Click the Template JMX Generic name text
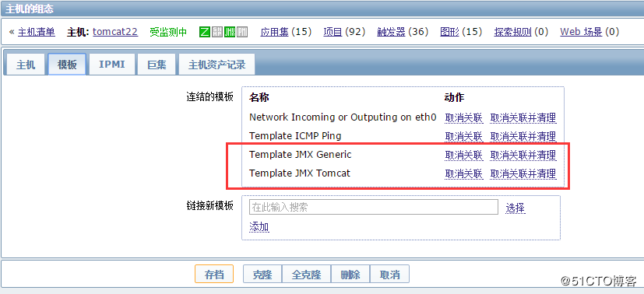The height and width of the screenshot is (294, 644). tap(301, 155)
